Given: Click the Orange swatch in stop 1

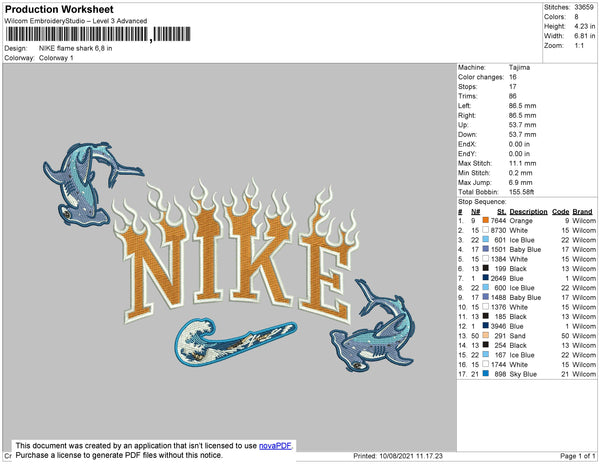Looking at the screenshot, I should [486, 220].
